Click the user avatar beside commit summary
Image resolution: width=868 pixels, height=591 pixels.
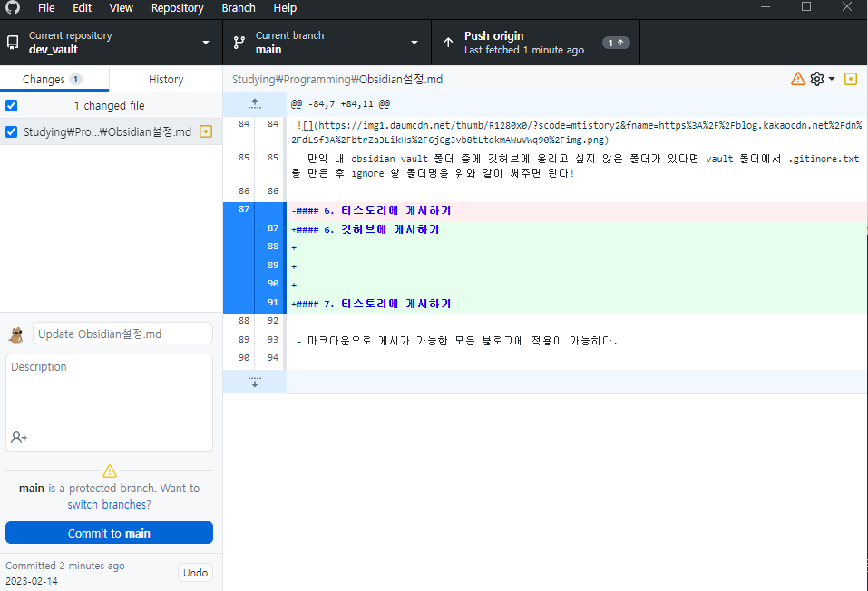click(16, 334)
